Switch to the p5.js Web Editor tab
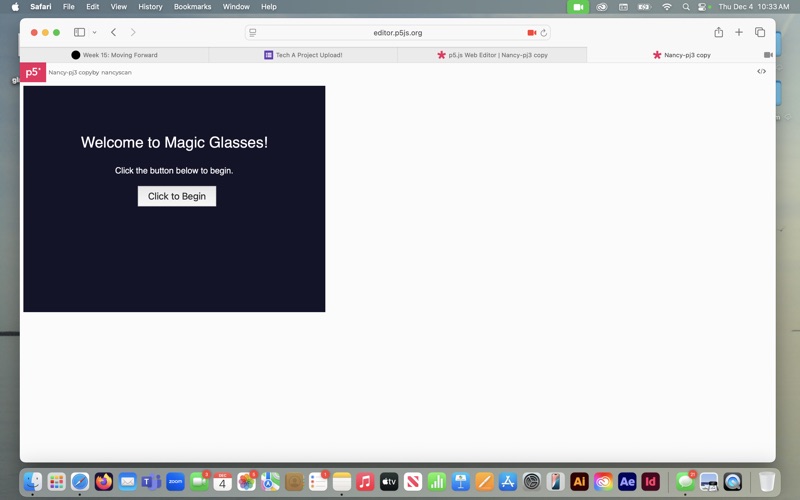 (x=492, y=55)
